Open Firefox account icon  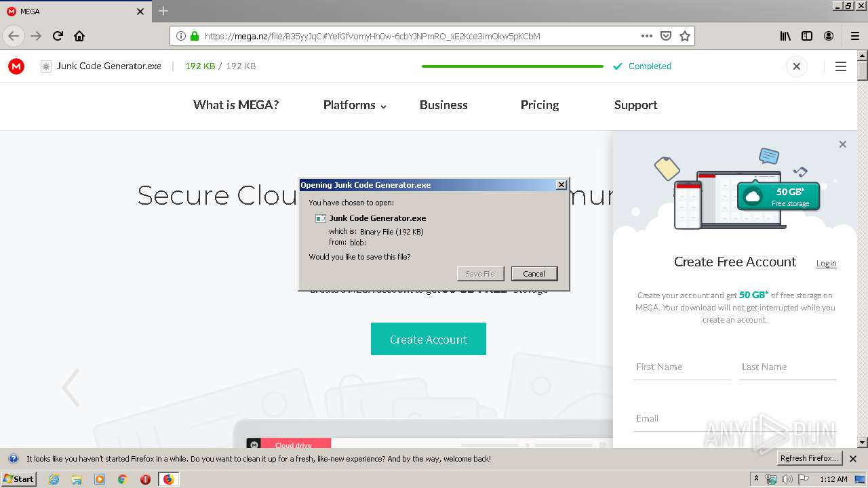coord(829,36)
